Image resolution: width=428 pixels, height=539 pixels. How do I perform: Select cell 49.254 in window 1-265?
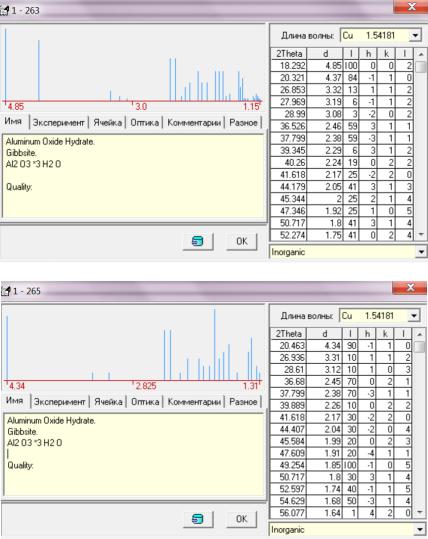[288, 465]
